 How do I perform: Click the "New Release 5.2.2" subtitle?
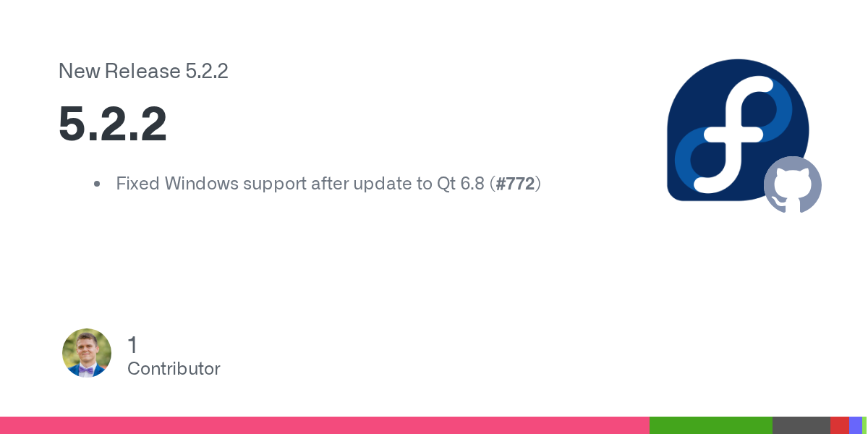click(143, 72)
